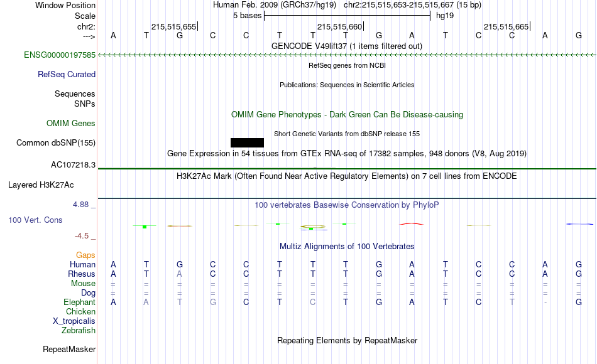
Task: Select the X_tropicalis alignment row label
Action: tap(74, 321)
